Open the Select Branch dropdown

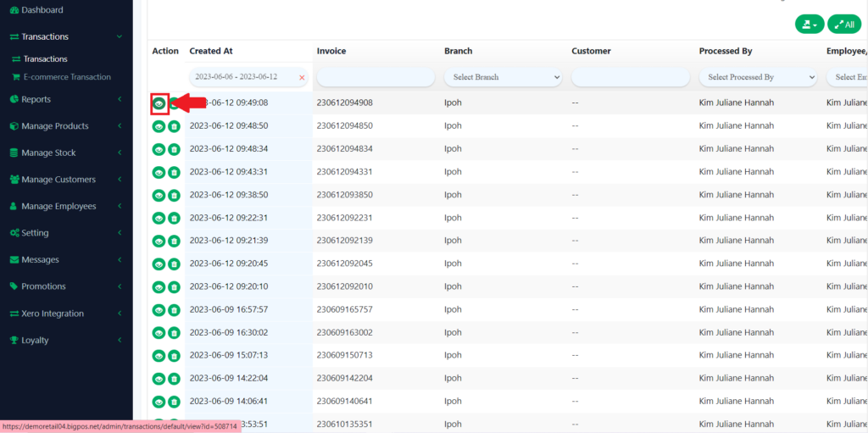503,77
